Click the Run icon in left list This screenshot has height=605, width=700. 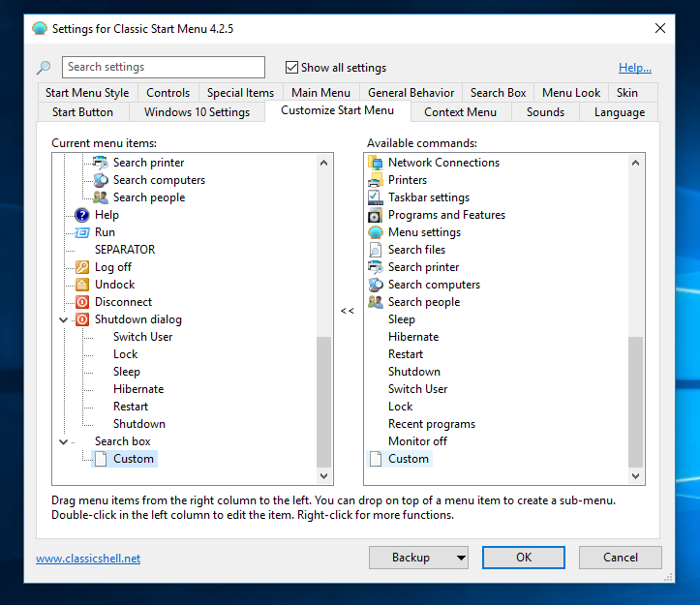(82, 232)
